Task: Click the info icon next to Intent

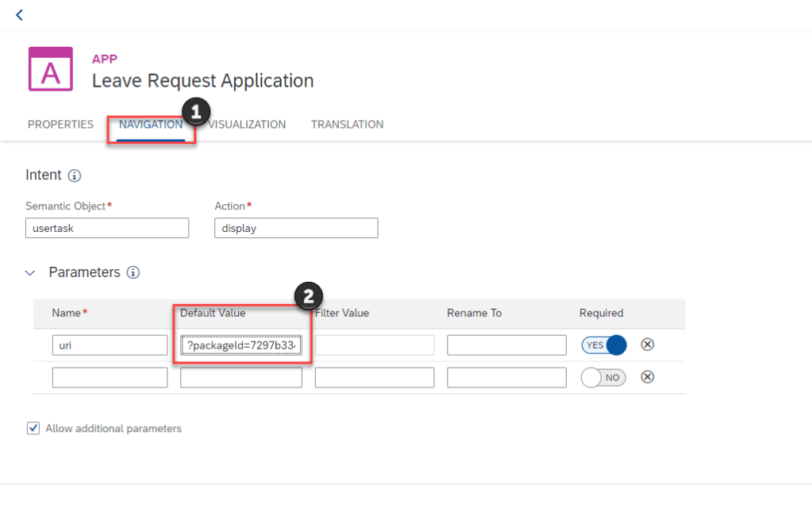Action: point(75,175)
